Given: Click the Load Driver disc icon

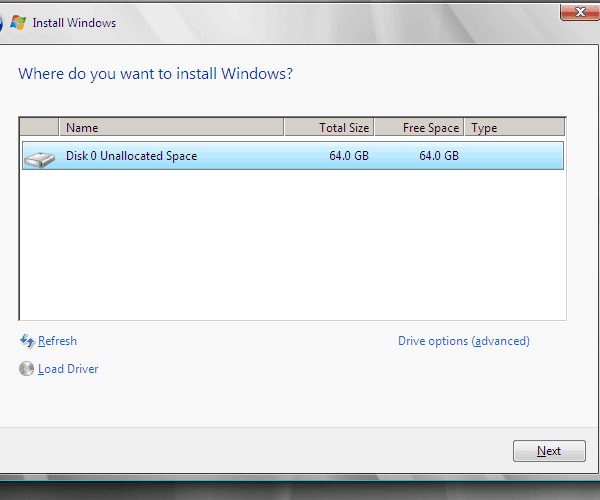Looking at the screenshot, I should point(26,369).
